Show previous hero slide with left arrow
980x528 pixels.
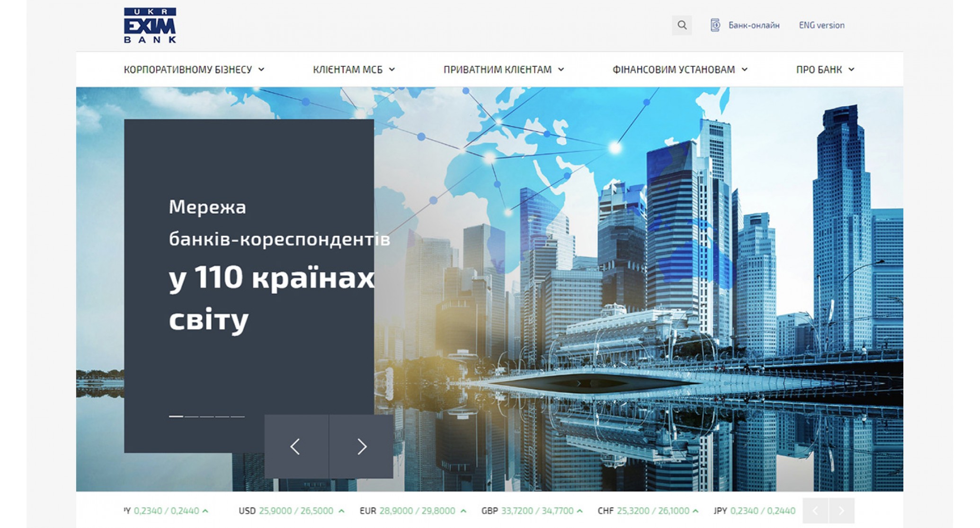pyautogui.click(x=296, y=447)
